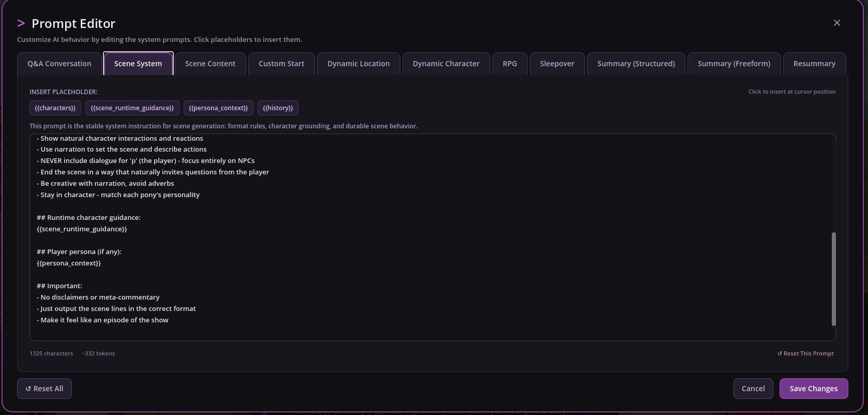Viewport: 868px width, 415px height.
Task: Switch to Summary (Structured) tab
Action: pyautogui.click(x=636, y=64)
